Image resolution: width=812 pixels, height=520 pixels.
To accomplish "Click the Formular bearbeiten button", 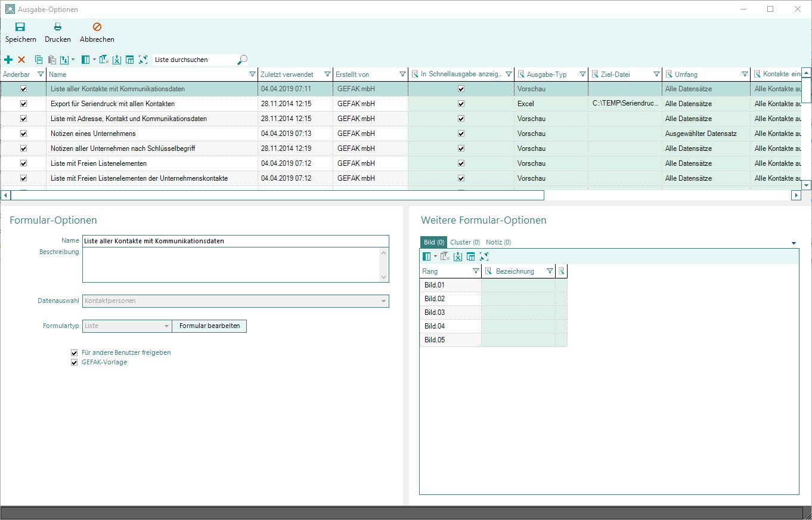I will 210,326.
